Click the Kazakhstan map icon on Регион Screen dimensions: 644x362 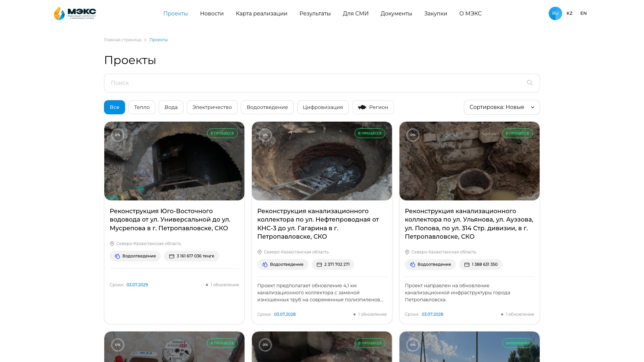pyautogui.click(x=362, y=107)
